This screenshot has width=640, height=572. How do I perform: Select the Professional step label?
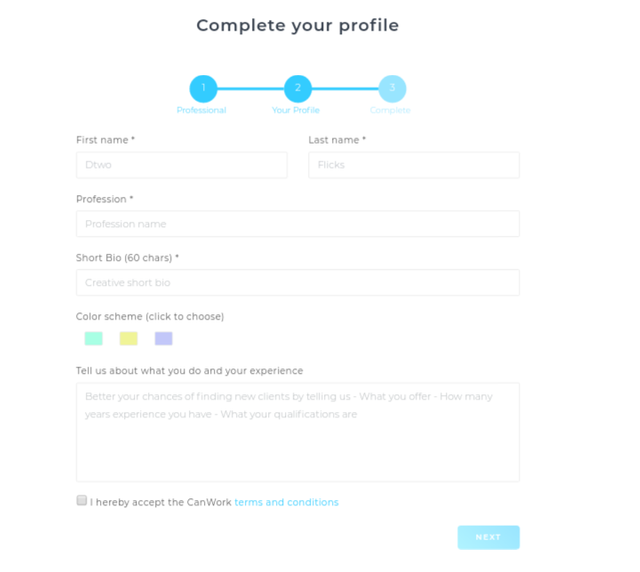pyautogui.click(x=201, y=110)
